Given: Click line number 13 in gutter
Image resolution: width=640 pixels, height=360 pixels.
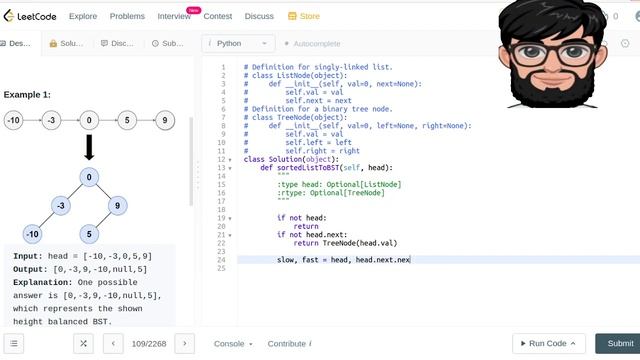Looking at the screenshot, I should pos(221,168).
